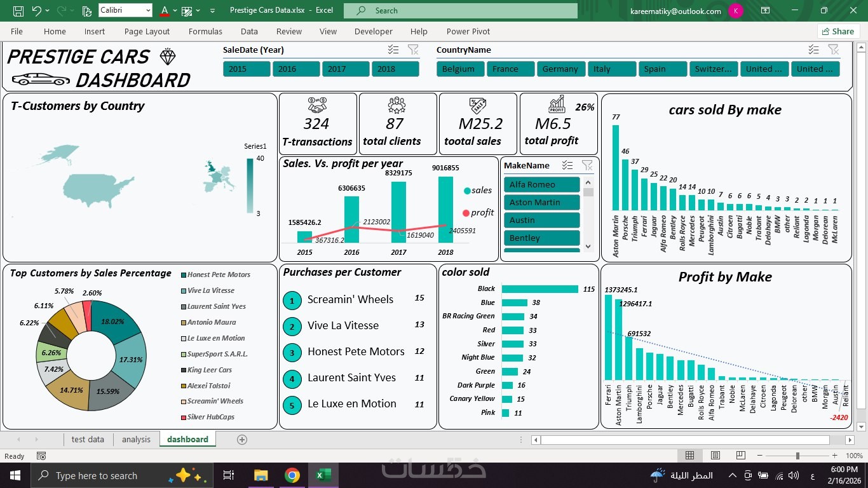This screenshot has height=488, width=868.
Task: Click the Save icon in the title bar
Action: tap(18, 11)
